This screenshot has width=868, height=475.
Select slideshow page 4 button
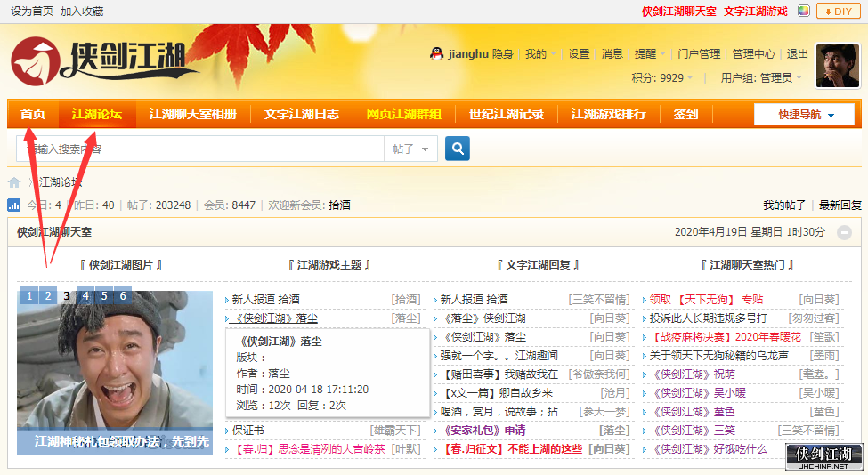85,296
